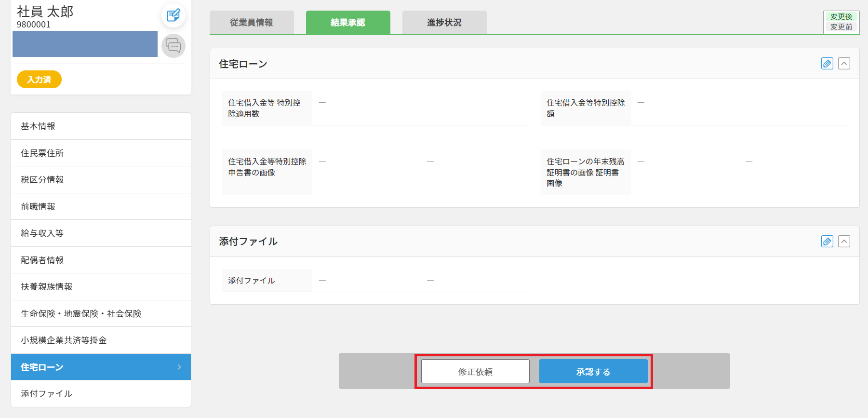Click the edit memo icon beside 社員 太郎
The height and width of the screenshot is (418, 868).
[x=174, y=15]
